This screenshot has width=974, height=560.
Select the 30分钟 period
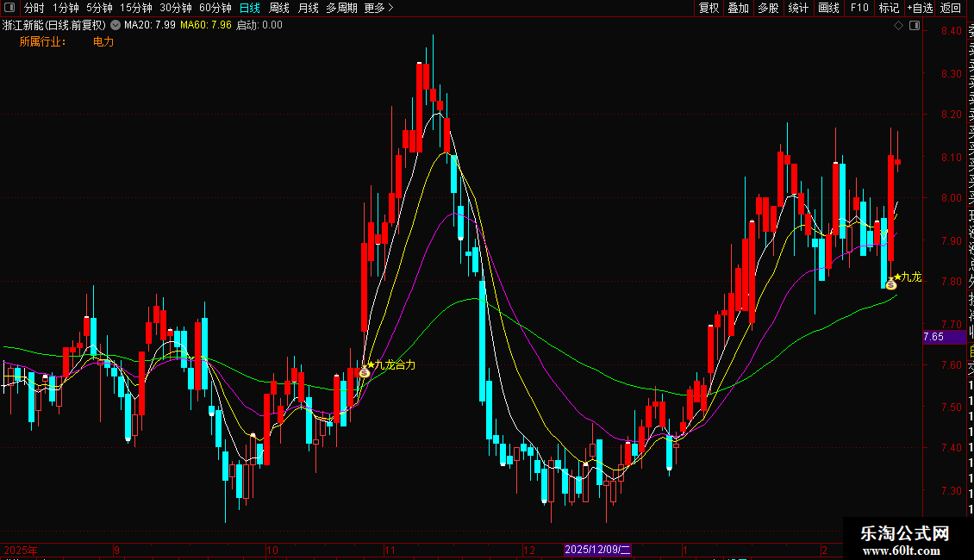(x=176, y=8)
